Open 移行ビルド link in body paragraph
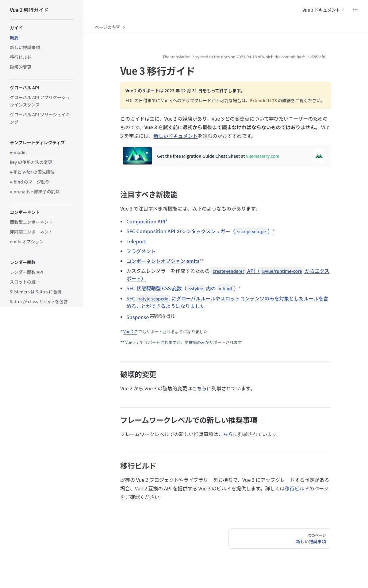The image size is (368, 588). coord(297,489)
